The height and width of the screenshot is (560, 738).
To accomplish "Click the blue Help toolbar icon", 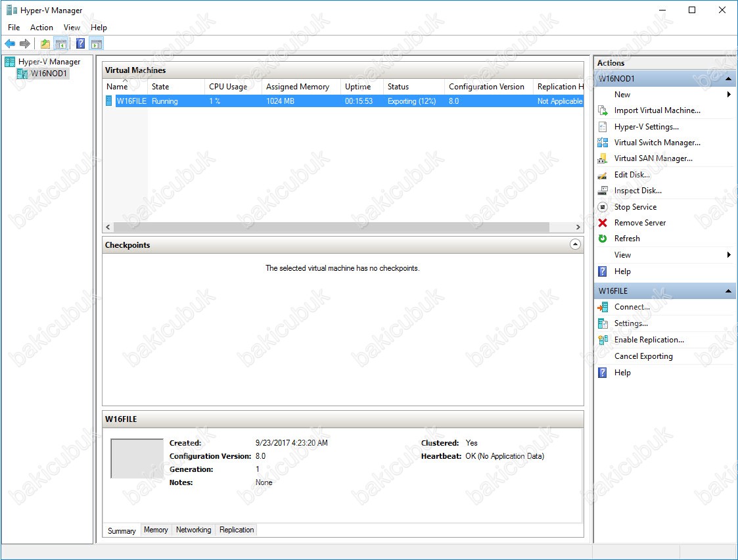I will (80, 44).
